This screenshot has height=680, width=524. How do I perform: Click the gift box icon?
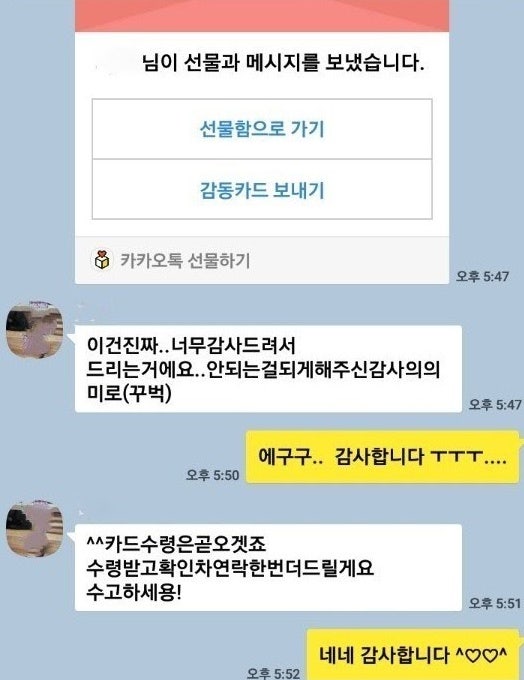point(102,260)
